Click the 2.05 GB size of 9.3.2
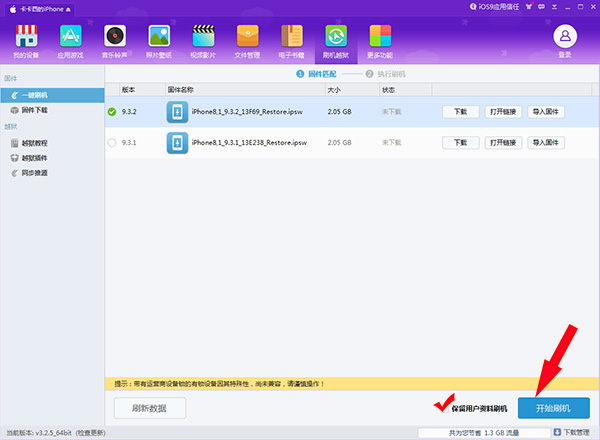 (339, 112)
